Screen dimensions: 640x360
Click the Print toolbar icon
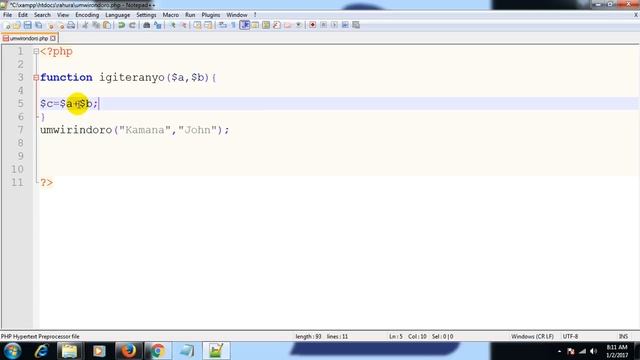(x=71, y=25)
